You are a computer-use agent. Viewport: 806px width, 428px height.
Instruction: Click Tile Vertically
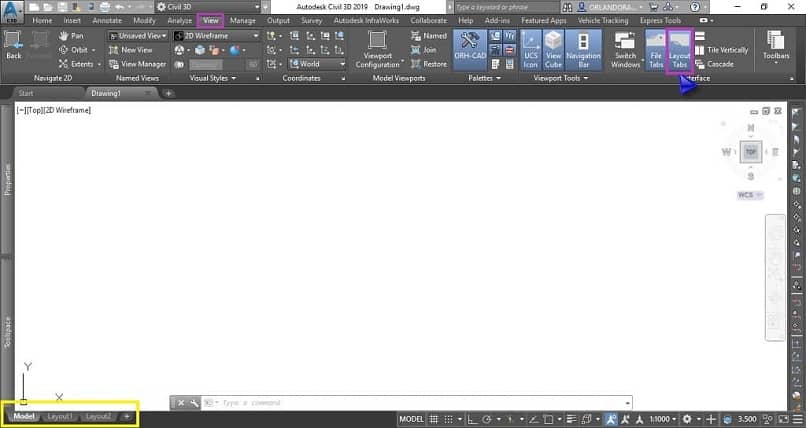pos(722,50)
